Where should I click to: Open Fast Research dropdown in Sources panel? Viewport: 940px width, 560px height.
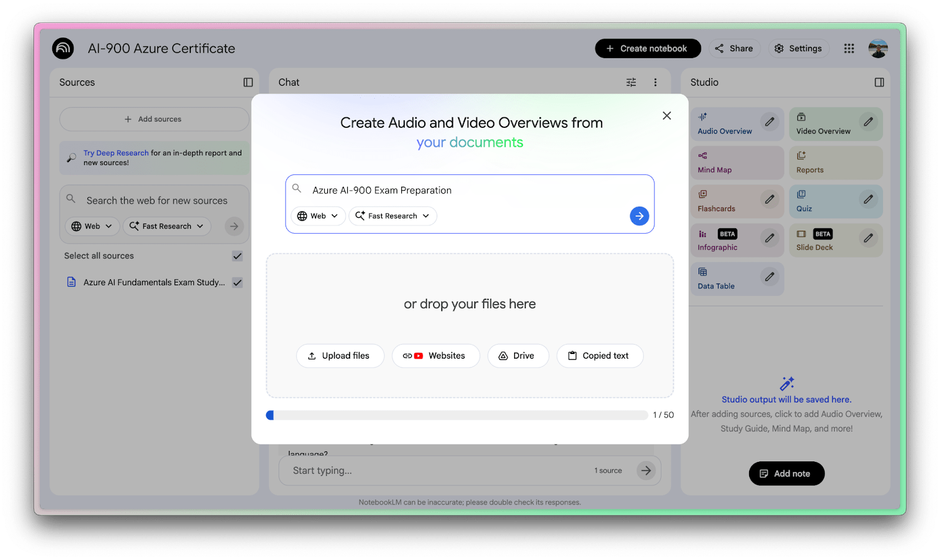(x=167, y=226)
